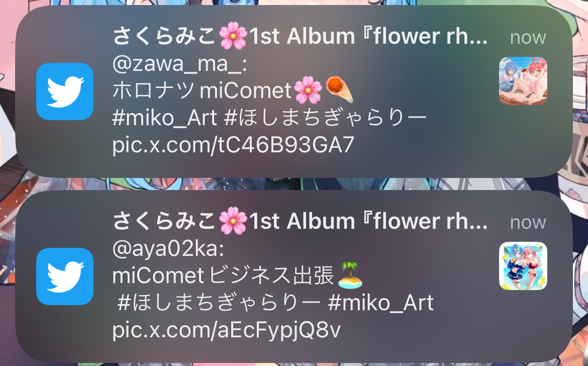This screenshot has width=588, height=366.
Task: Open the top さくらみこ 1st Album notification title
Action: (x=300, y=36)
